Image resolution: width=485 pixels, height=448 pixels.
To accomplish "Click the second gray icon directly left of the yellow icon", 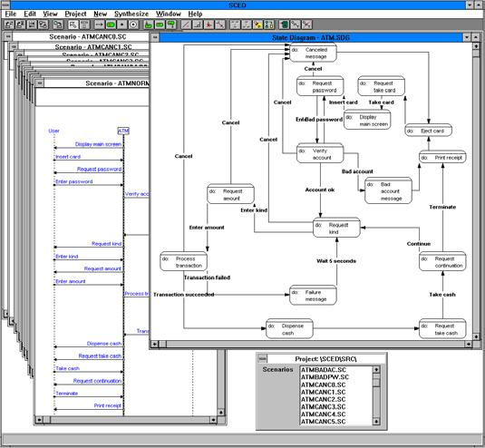I will (x=247, y=24).
